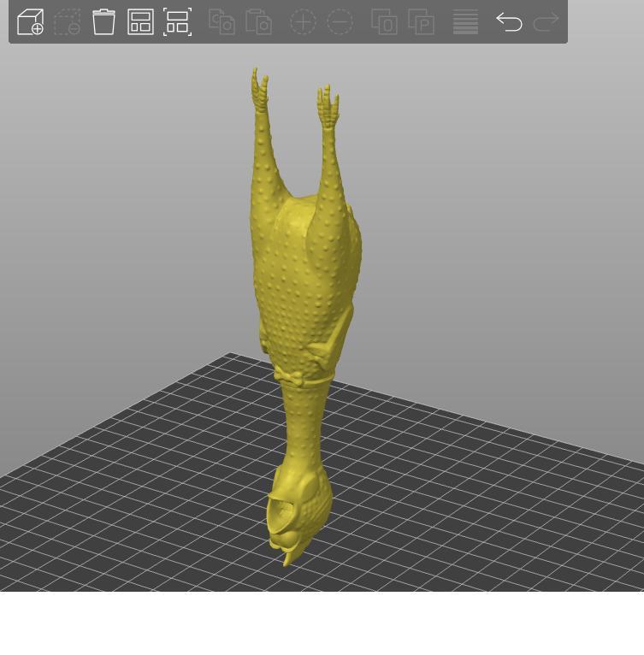644x655 pixels.
Task: Click the Add instance plus circle icon
Action: click(x=303, y=21)
